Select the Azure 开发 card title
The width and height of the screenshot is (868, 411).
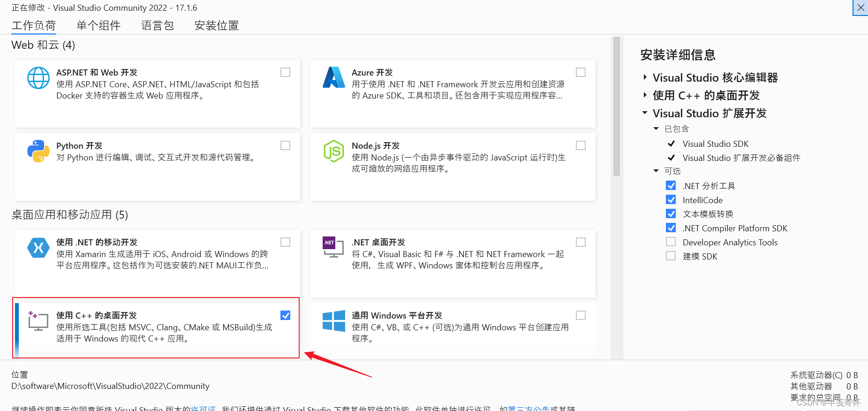pyautogui.click(x=372, y=72)
